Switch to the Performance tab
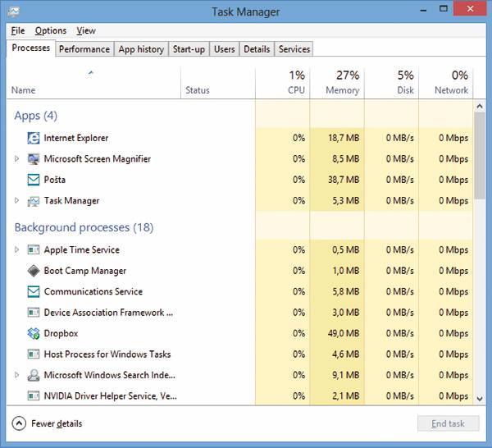 (x=84, y=49)
